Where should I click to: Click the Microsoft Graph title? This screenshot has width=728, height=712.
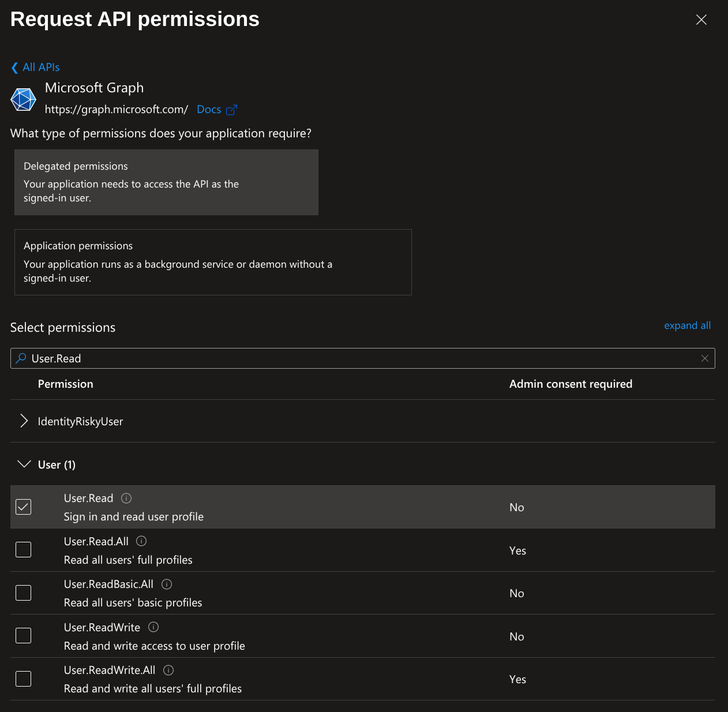coord(94,88)
